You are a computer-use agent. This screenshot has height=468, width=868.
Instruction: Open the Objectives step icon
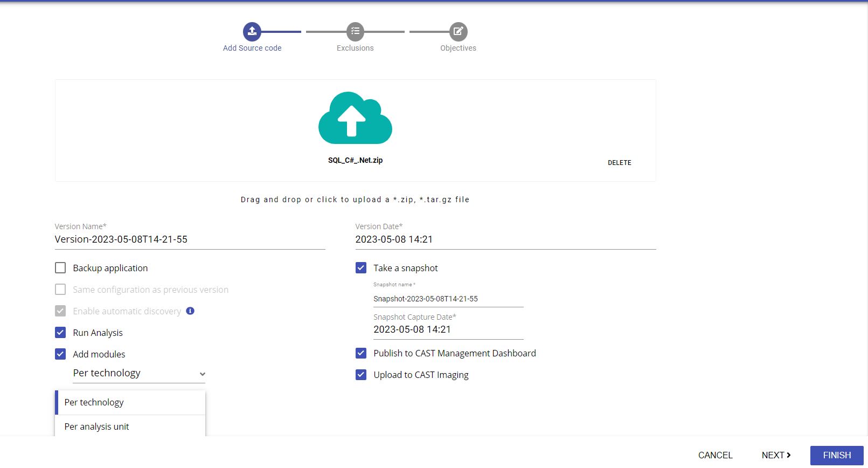(x=459, y=31)
